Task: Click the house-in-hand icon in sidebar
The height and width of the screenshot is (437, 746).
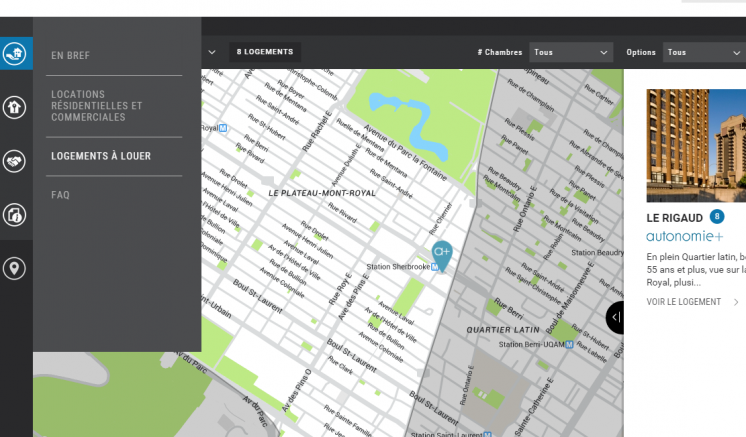Action: pos(15,53)
